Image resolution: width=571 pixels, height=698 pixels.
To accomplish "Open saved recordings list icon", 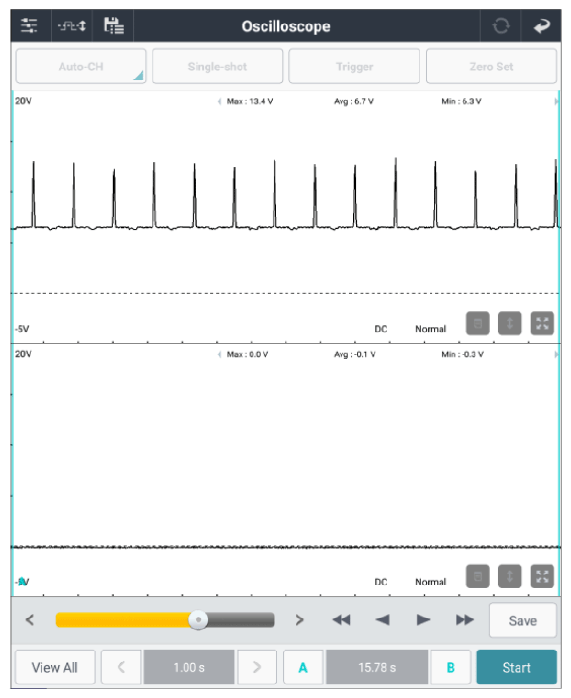I will click(113, 26).
